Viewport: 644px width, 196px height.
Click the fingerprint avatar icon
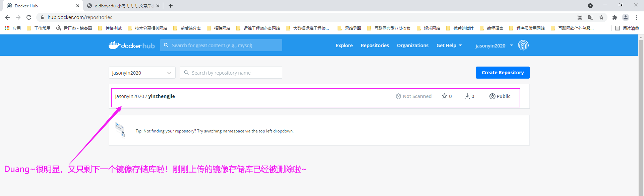[523, 45]
